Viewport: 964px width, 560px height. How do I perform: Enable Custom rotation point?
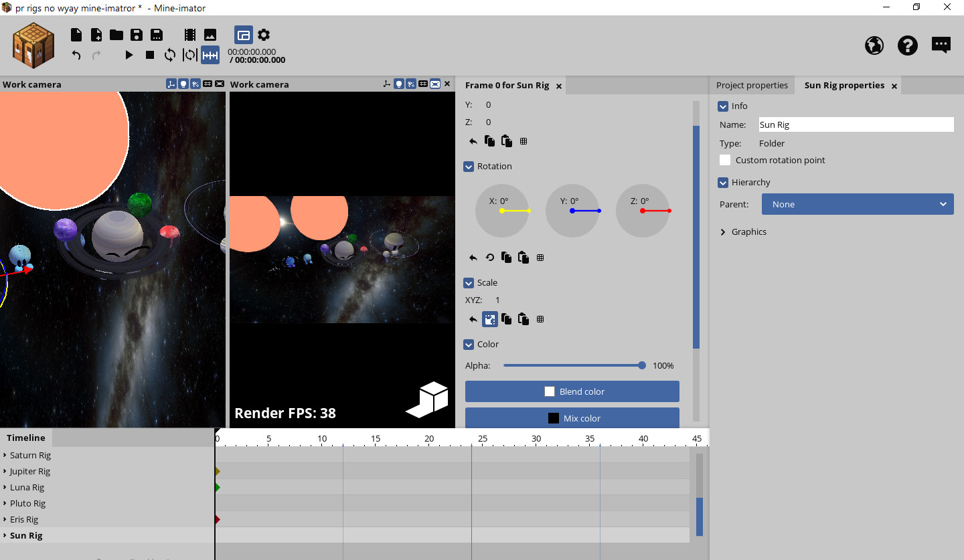[x=725, y=160]
